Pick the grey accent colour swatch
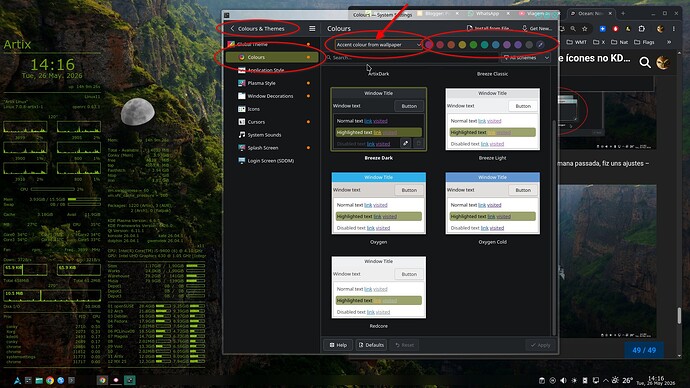The width and height of the screenshot is (690, 388). (x=529, y=44)
